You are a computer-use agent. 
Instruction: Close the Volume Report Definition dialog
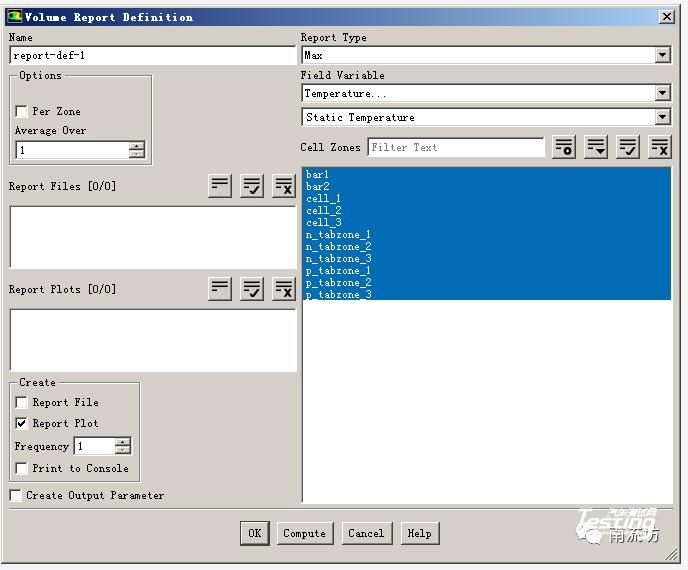[666, 17]
